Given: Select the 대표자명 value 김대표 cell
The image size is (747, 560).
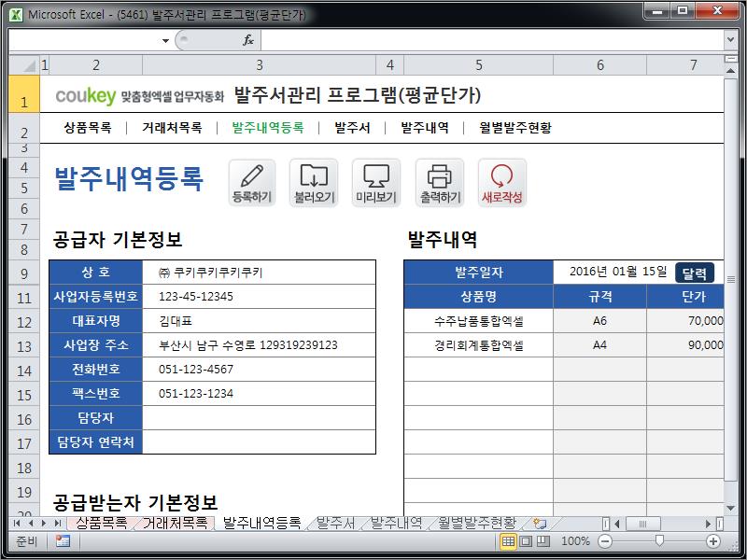Looking at the screenshot, I should click(x=260, y=321).
